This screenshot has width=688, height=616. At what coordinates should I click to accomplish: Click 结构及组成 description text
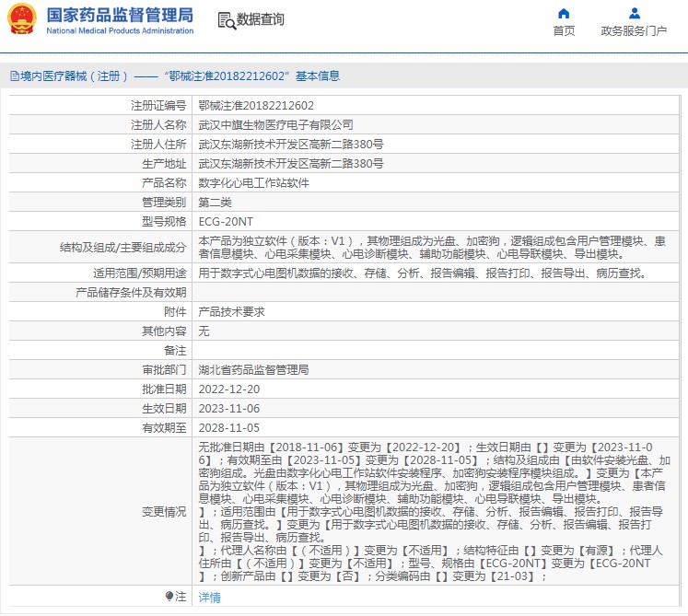point(432,248)
